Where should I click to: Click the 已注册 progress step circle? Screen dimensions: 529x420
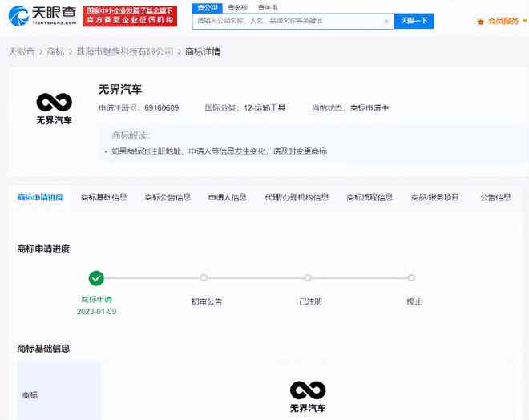307,277
